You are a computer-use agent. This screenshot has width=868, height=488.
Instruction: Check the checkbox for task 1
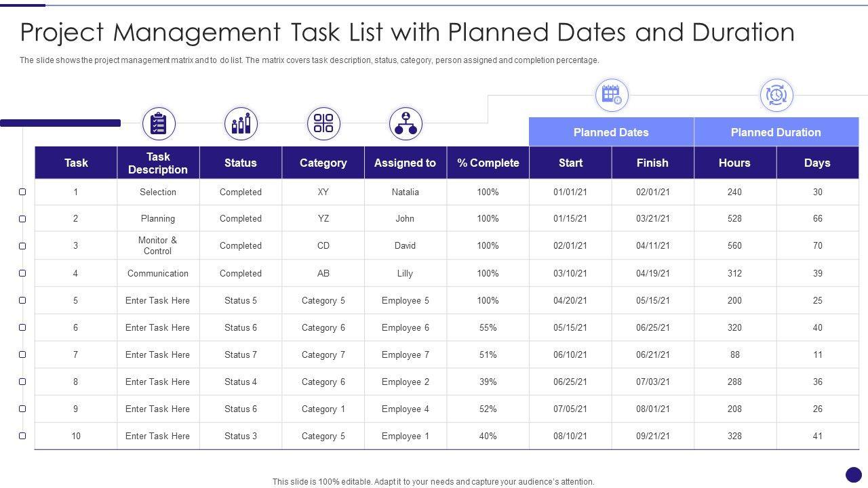[x=22, y=192]
